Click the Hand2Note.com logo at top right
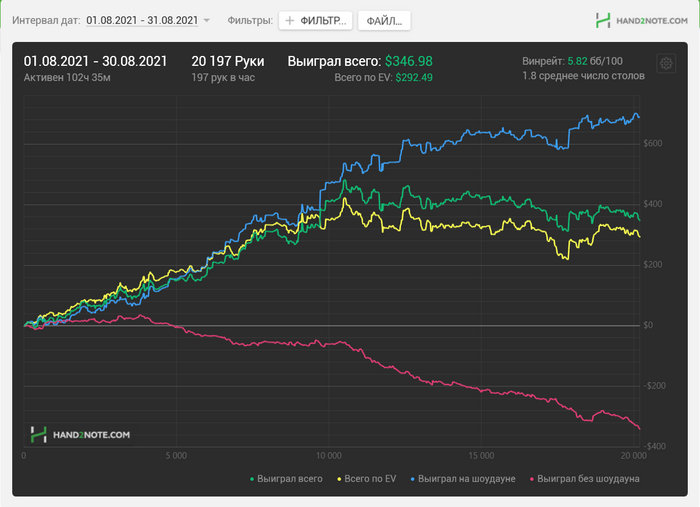 (x=642, y=21)
